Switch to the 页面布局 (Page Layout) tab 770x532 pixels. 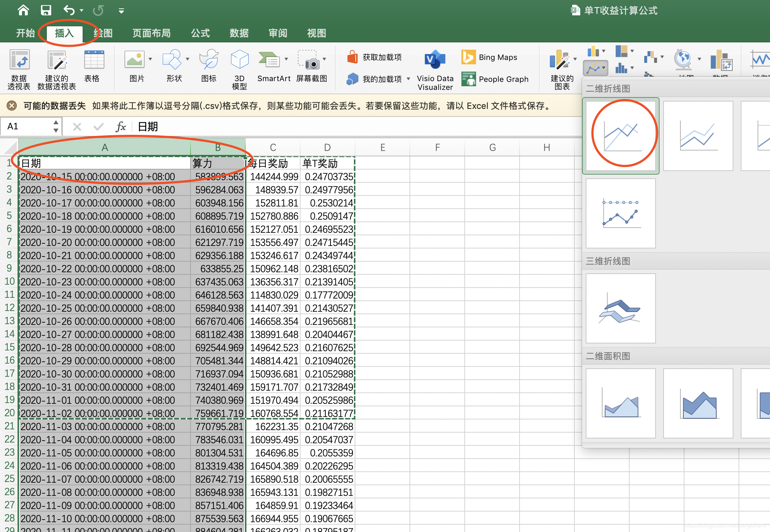tap(151, 33)
